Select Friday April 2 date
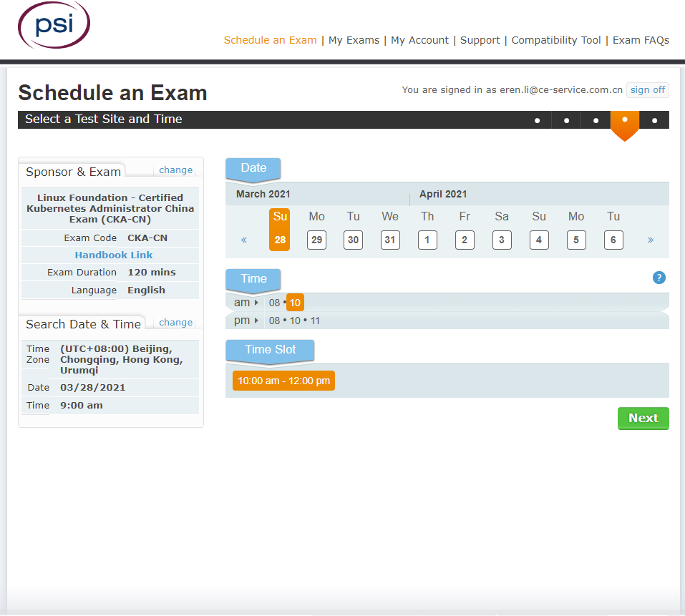The image size is (685, 616). (x=465, y=240)
